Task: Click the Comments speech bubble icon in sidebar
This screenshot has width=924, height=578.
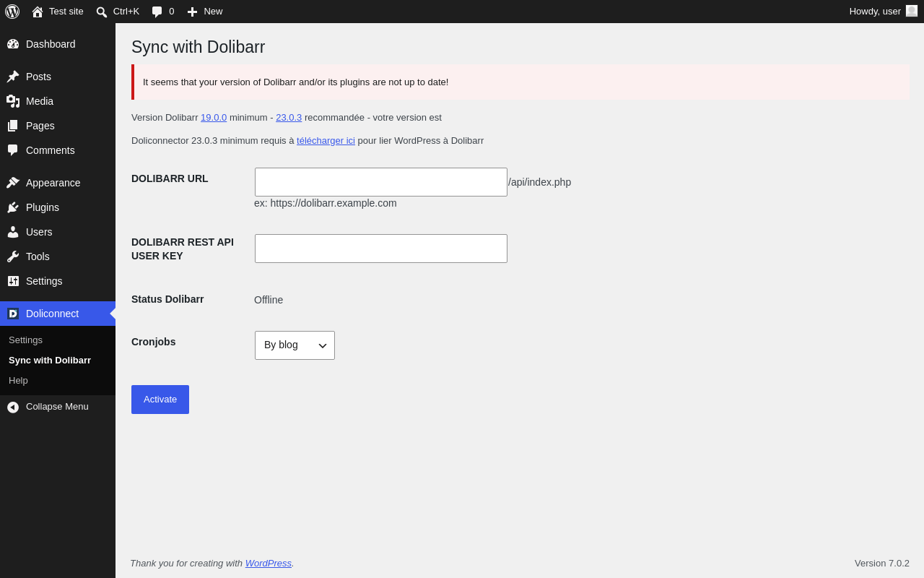Action: (x=13, y=150)
